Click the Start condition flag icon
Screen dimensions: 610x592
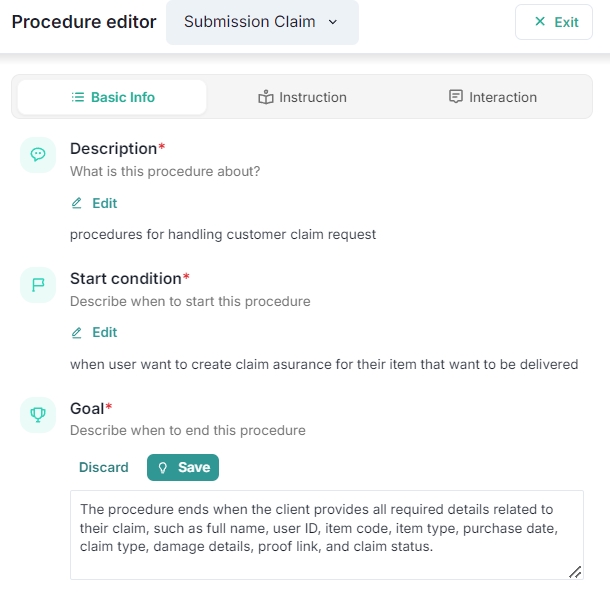pos(38,285)
